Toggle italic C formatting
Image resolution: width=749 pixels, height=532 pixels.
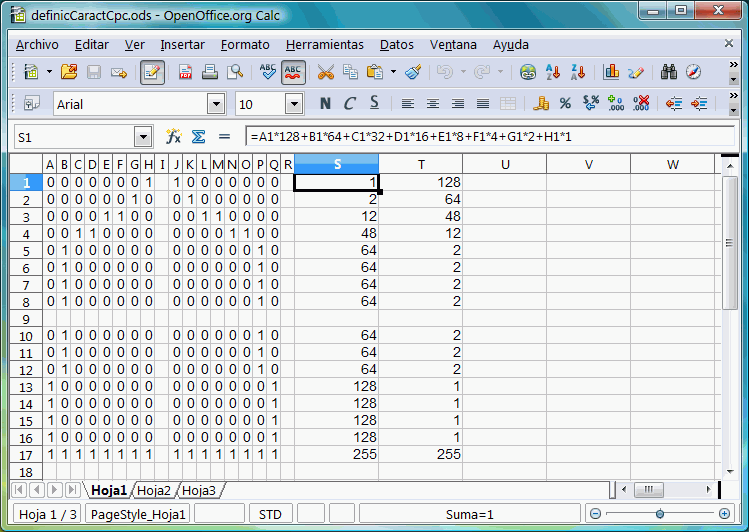tap(350, 103)
